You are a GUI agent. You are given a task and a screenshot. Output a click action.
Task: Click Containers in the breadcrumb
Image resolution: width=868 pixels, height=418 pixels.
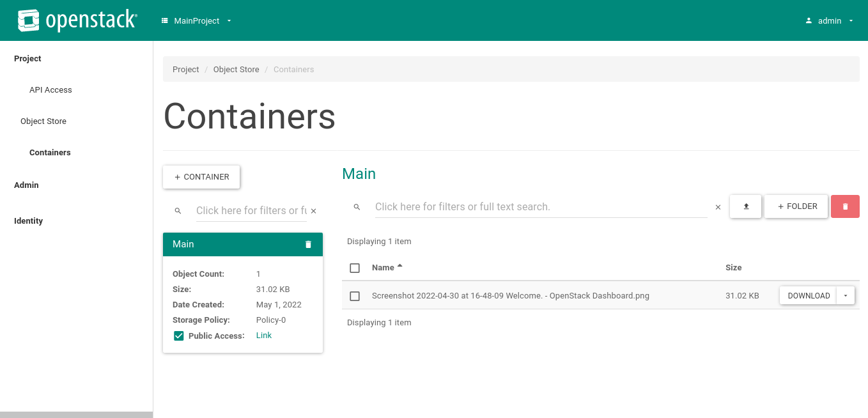tap(294, 70)
